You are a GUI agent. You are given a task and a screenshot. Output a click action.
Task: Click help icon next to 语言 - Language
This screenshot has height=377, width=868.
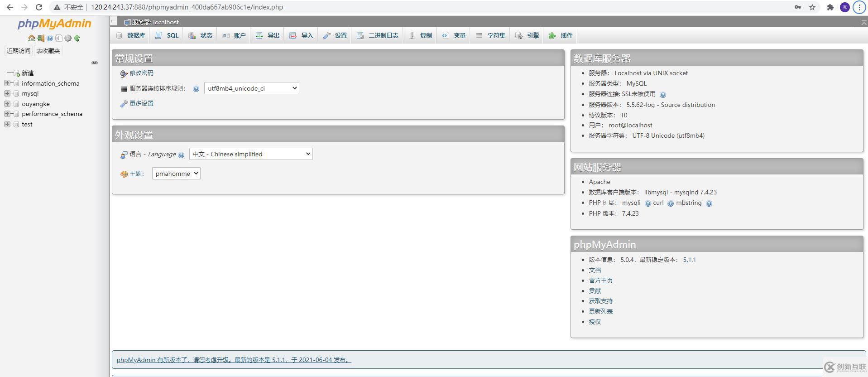pos(181,155)
